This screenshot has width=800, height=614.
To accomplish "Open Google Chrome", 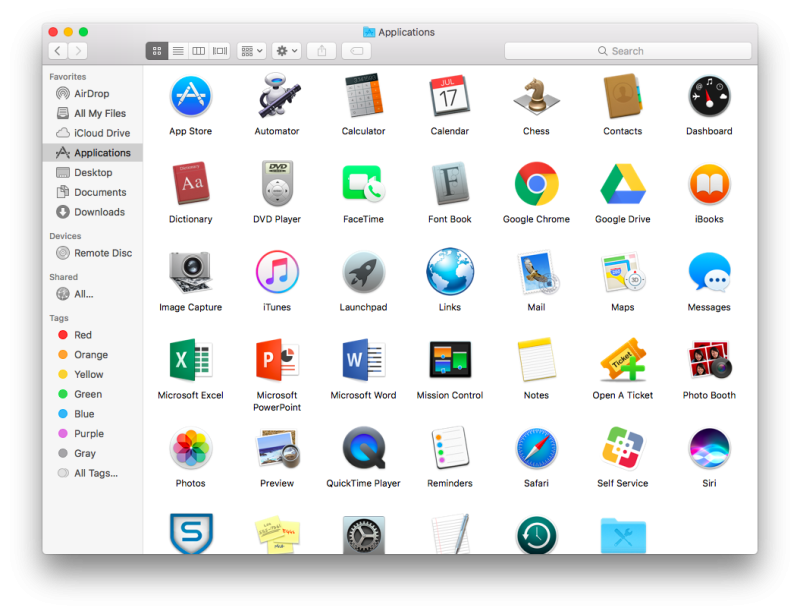I will (x=536, y=186).
